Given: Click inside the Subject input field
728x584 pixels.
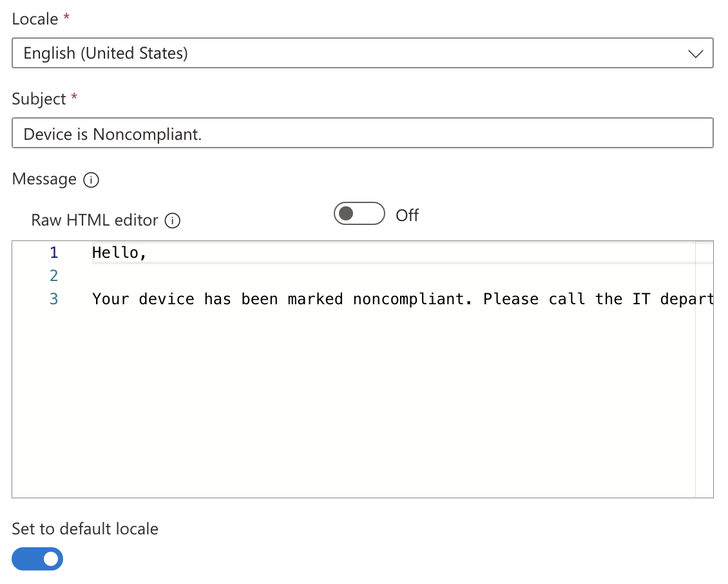Looking at the screenshot, I should 361,133.
